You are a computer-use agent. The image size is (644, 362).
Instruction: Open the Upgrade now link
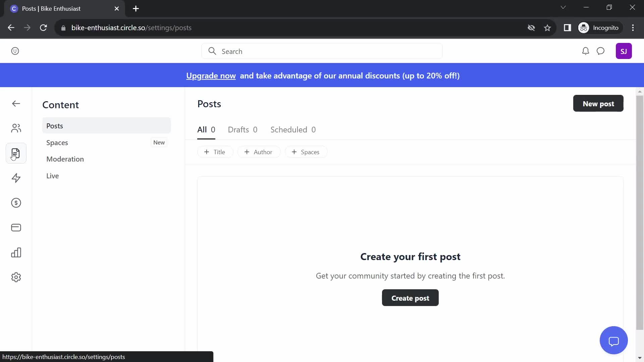pos(211,75)
